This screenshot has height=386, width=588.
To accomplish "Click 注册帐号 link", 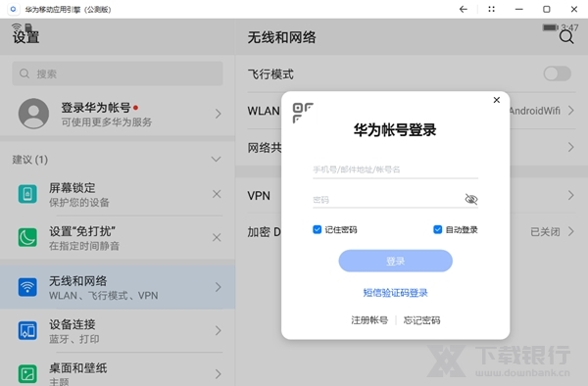I will tap(369, 320).
